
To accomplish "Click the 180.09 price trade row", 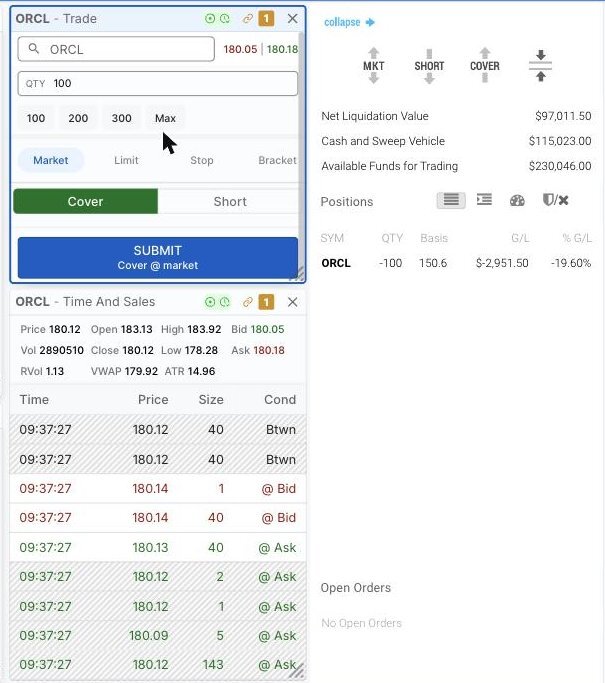I will point(158,636).
